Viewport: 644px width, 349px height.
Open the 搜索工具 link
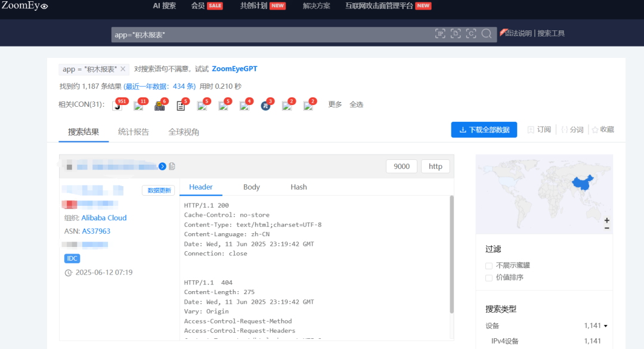[551, 33]
